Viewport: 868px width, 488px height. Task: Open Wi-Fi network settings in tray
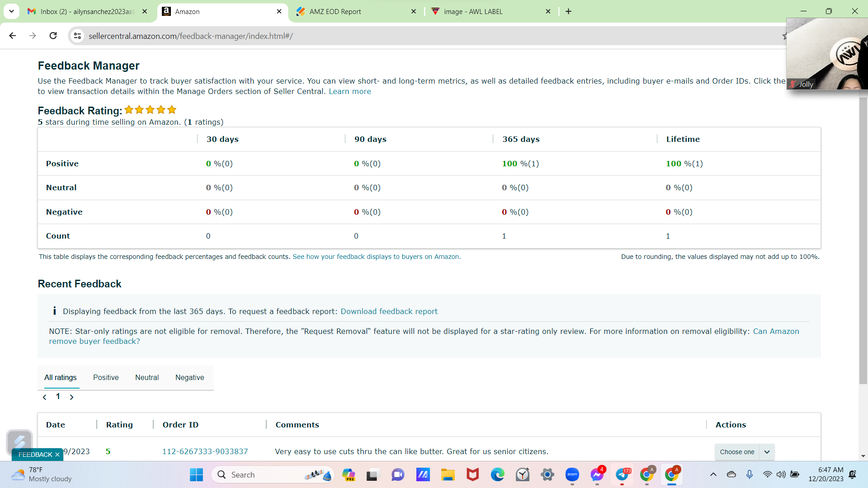tap(768, 474)
